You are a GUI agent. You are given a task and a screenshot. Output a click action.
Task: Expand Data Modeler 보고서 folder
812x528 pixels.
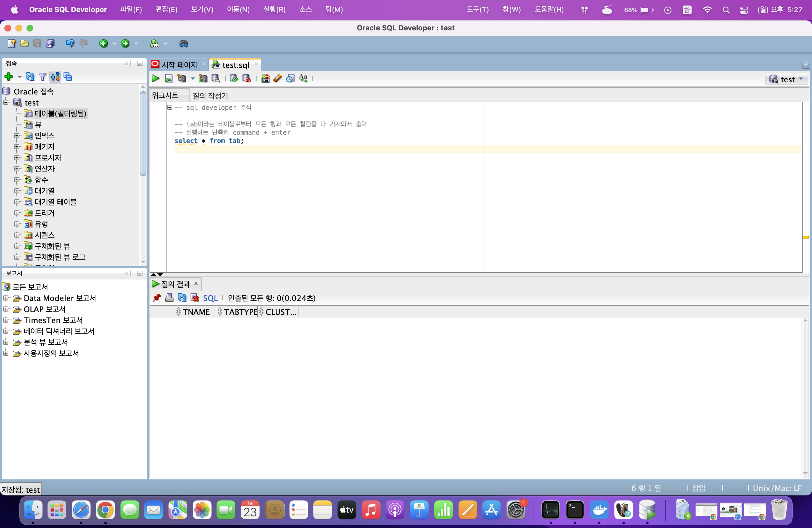tap(6, 298)
